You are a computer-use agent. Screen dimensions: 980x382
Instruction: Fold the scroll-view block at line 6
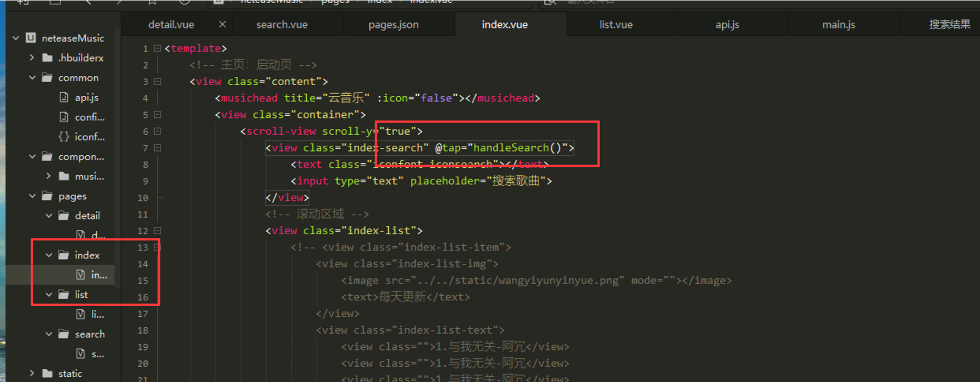pyautogui.click(x=157, y=131)
